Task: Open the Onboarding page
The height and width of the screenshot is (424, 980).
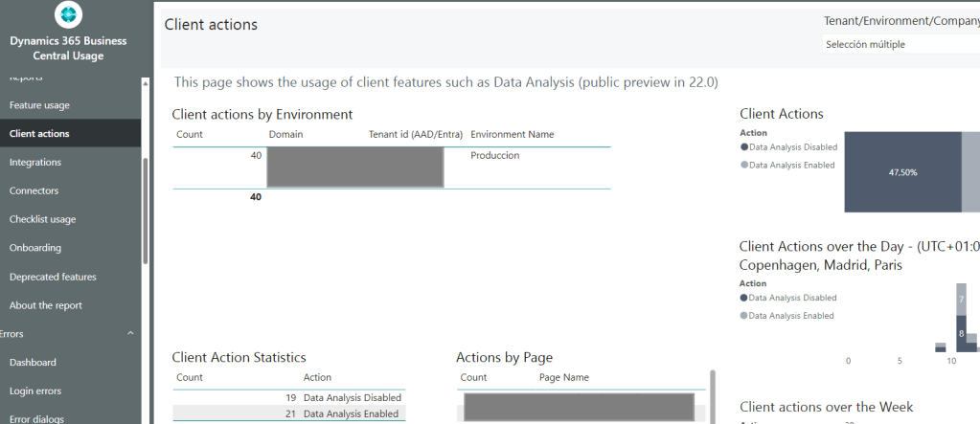Action: coord(35,248)
